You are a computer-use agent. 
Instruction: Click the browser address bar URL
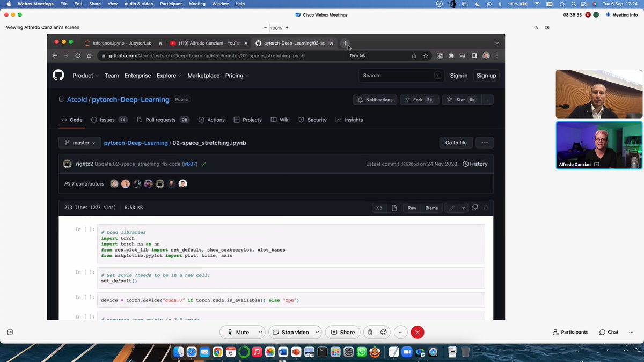click(207, 56)
